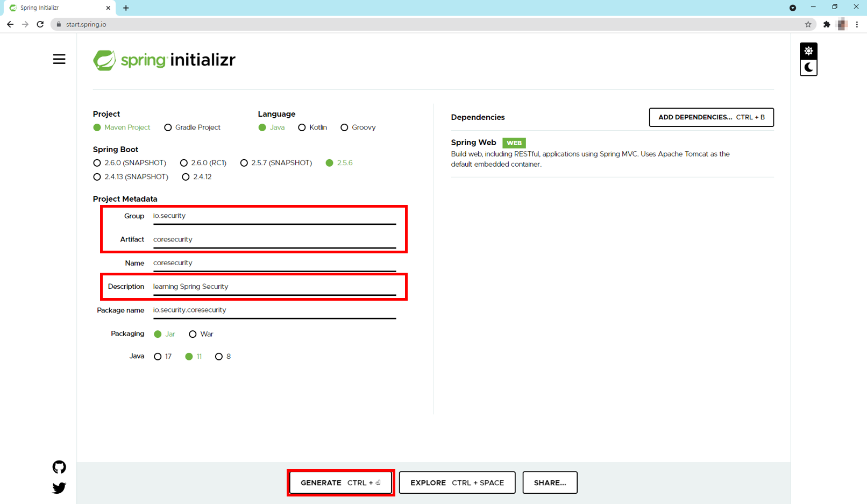Select Java version 8
Image resolution: width=867 pixels, height=504 pixels.
point(223,357)
